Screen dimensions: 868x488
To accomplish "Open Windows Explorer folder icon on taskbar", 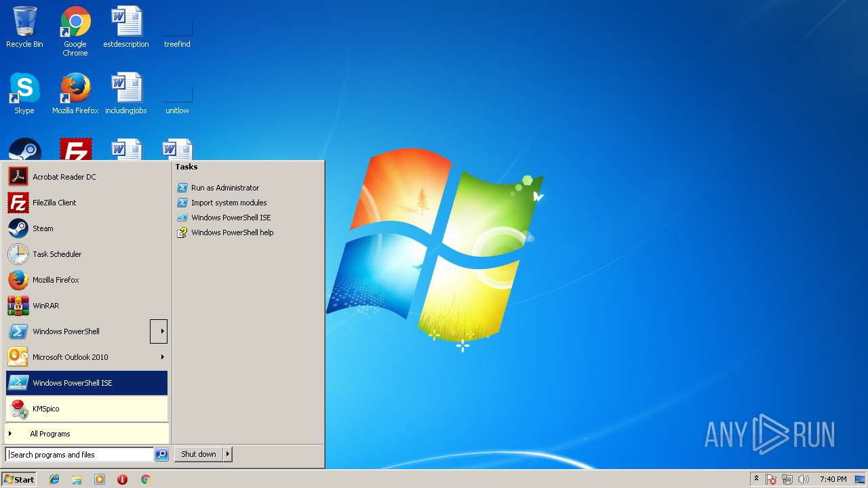I will pos(77,479).
